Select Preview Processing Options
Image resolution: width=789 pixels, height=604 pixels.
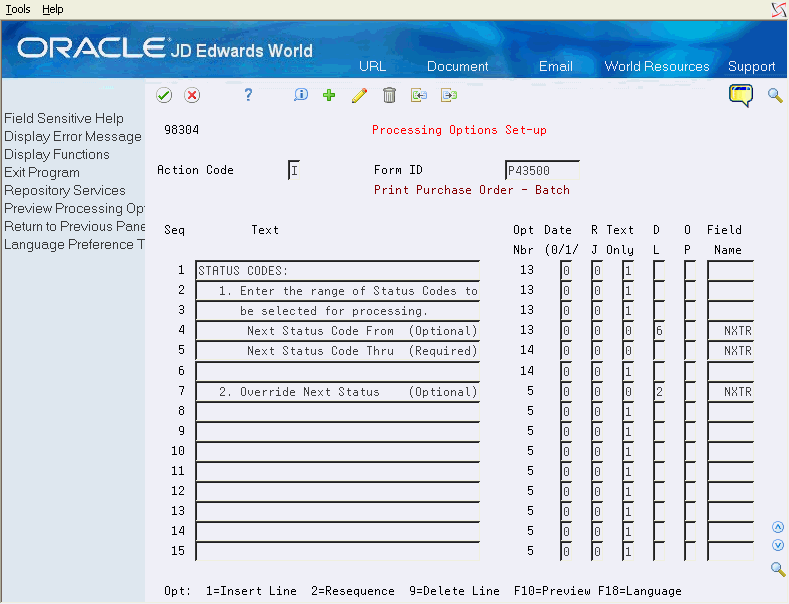click(x=74, y=208)
